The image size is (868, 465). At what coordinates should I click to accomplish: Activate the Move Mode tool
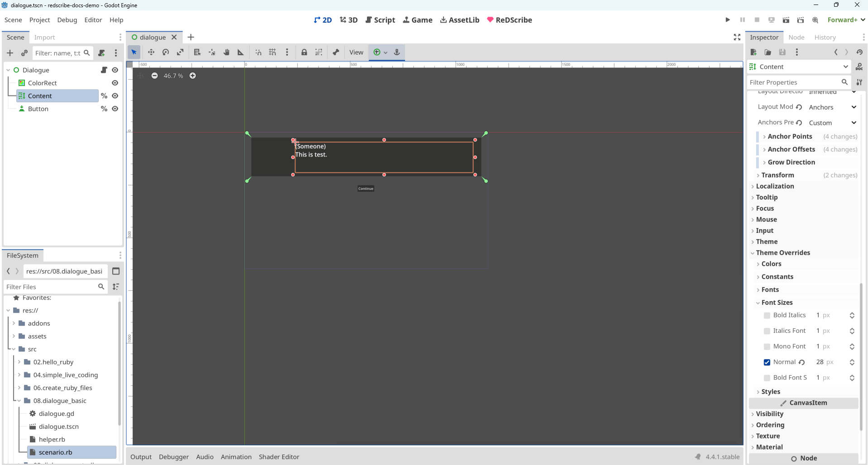(x=151, y=52)
